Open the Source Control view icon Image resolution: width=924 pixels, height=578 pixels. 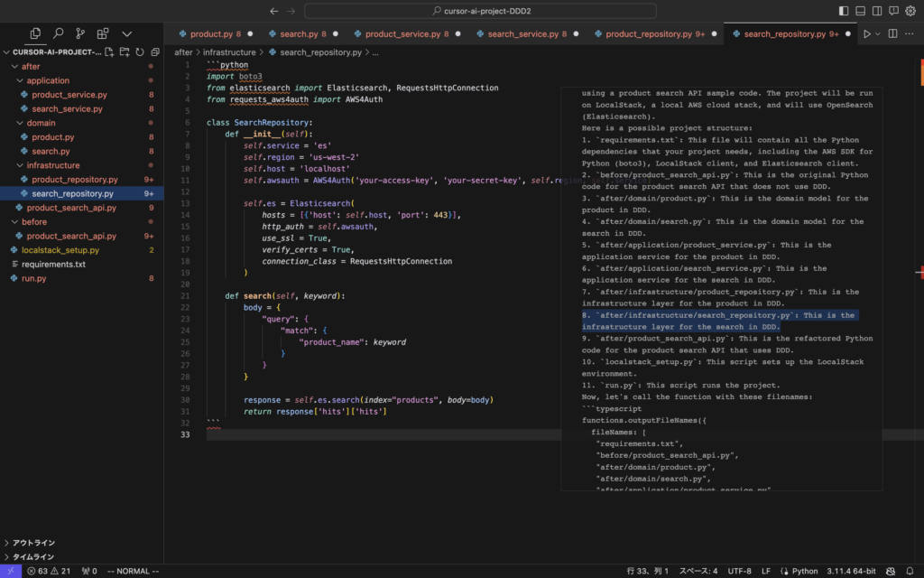coord(80,33)
